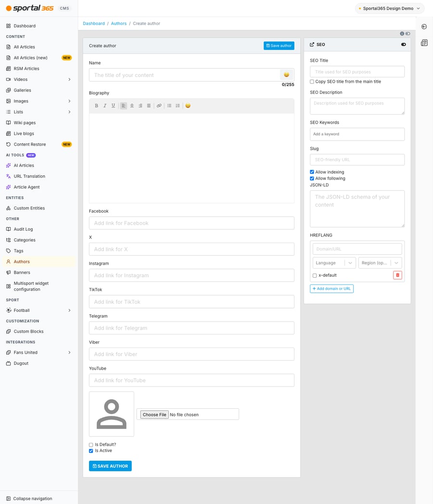This screenshot has width=433, height=504.
Task: Focus the Facebook link field
Action: [x=191, y=223]
